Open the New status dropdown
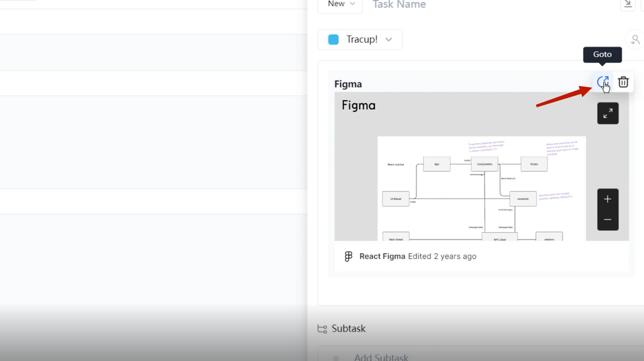The height and width of the screenshot is (361, 644). tap(341, 5)
